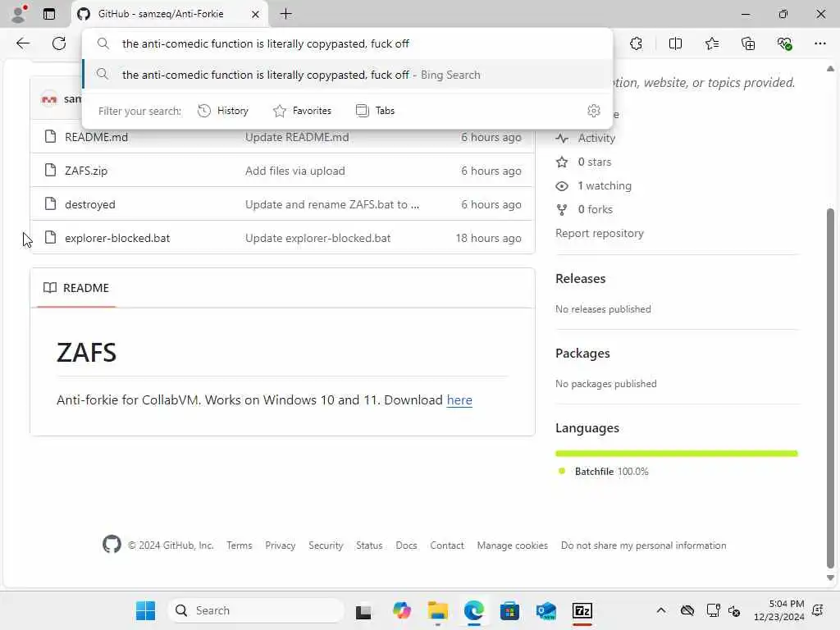Open the Windows Start menu
This screenshot has width=840, height=630.
146,610
